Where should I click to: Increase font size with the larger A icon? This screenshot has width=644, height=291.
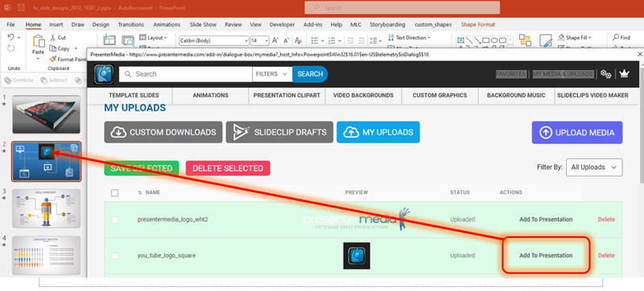[275, 40]
